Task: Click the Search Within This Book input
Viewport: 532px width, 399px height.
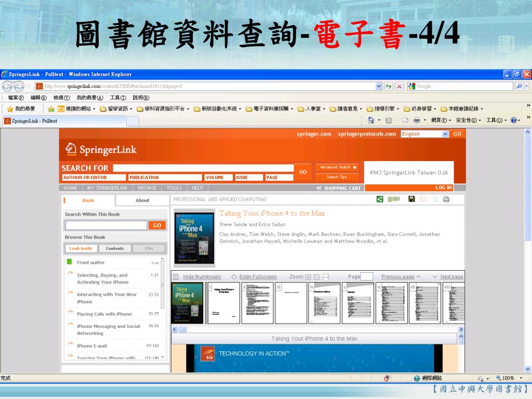Action: tap(106, 225)
